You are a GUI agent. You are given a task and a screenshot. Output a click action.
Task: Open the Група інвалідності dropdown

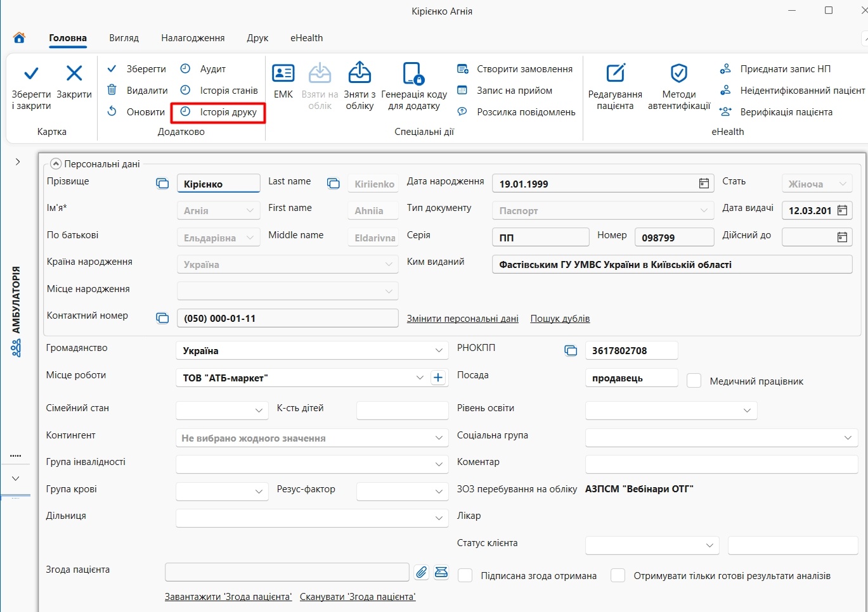click(439, 464)
